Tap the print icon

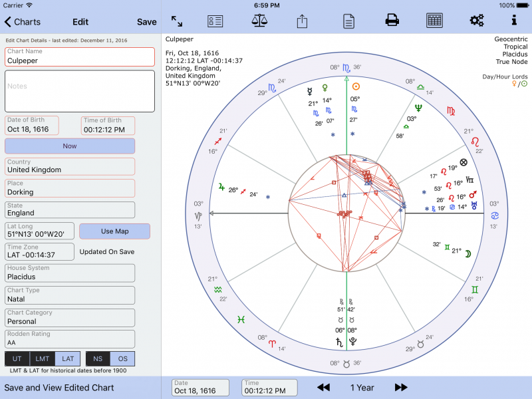[392, 21]
